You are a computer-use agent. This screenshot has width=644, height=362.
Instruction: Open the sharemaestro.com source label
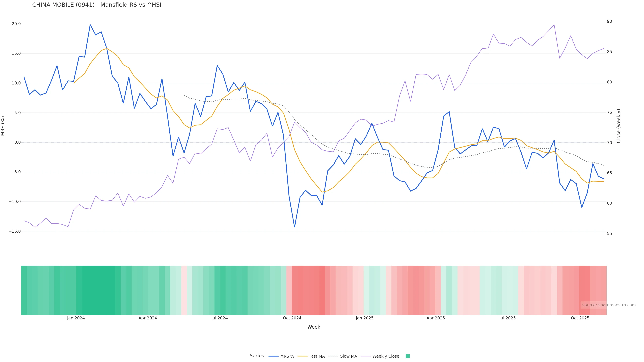(609, 305)
